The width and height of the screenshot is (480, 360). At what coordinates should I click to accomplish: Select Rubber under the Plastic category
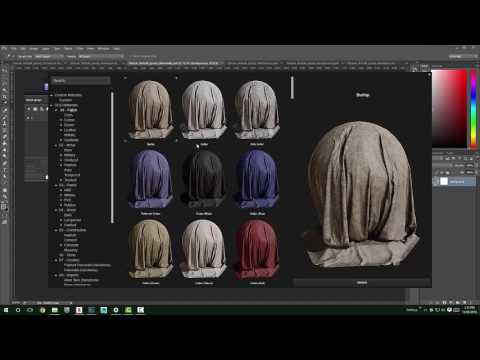[x=70, y=205]
